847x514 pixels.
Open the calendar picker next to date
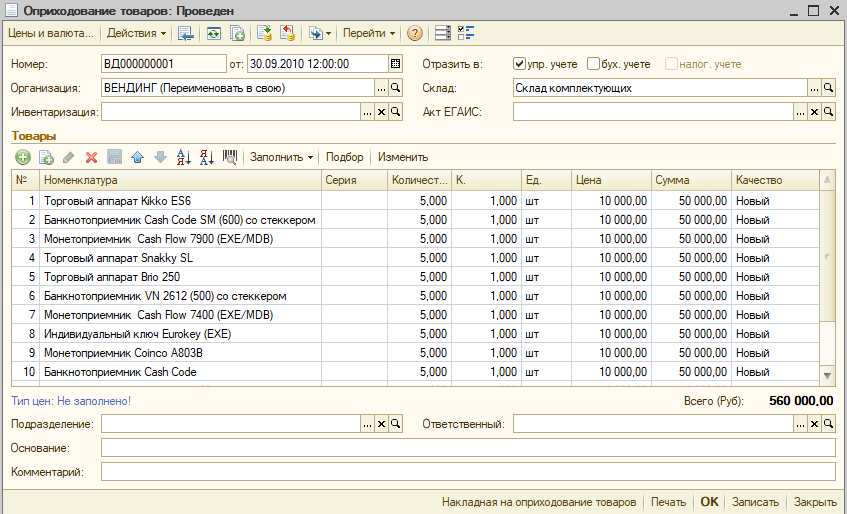pos(395,64)
